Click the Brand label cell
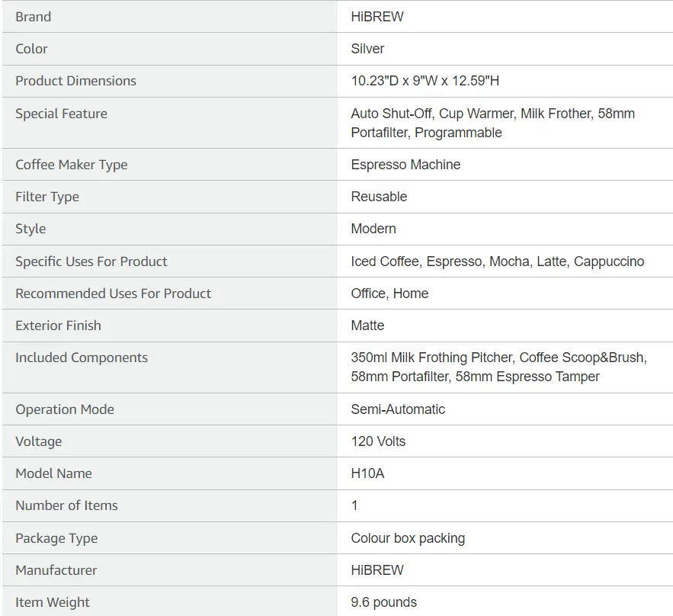 pyautogui.click(x=169, y=16)
